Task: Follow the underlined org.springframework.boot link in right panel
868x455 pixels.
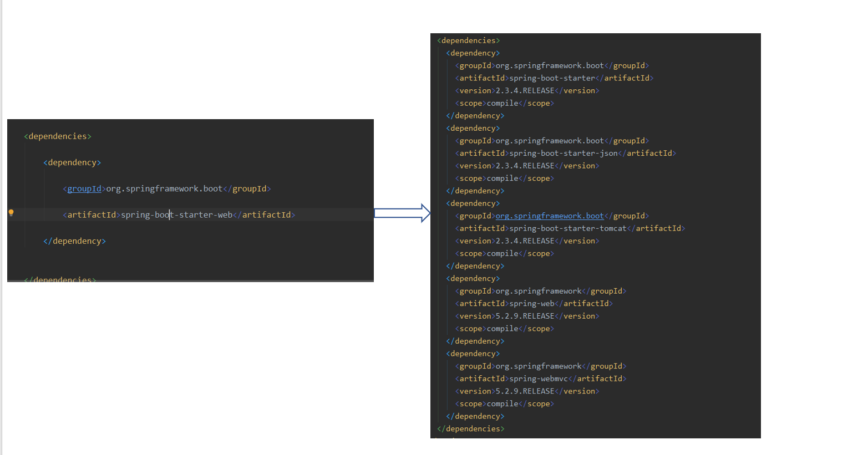Action: [x=549, y=216]
